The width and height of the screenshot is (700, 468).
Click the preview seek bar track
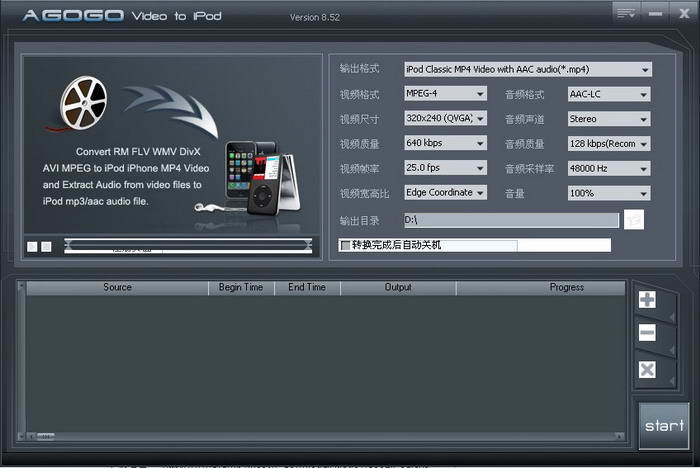188,245
